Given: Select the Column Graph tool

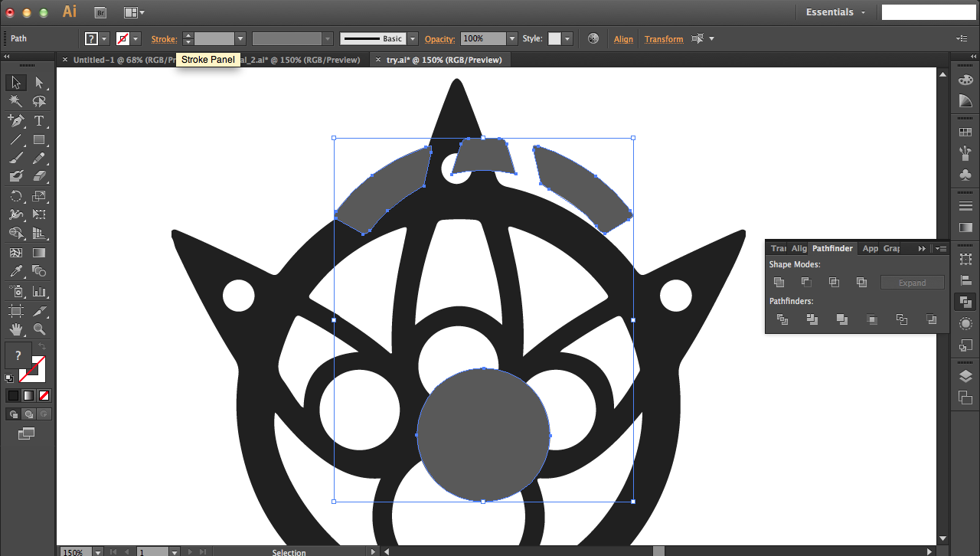Looking at the screenshot, I should point(40,291).
